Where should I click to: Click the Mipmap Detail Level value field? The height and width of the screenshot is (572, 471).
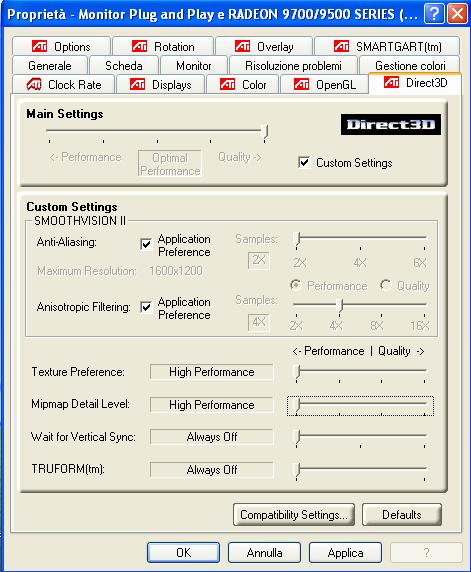212,405
